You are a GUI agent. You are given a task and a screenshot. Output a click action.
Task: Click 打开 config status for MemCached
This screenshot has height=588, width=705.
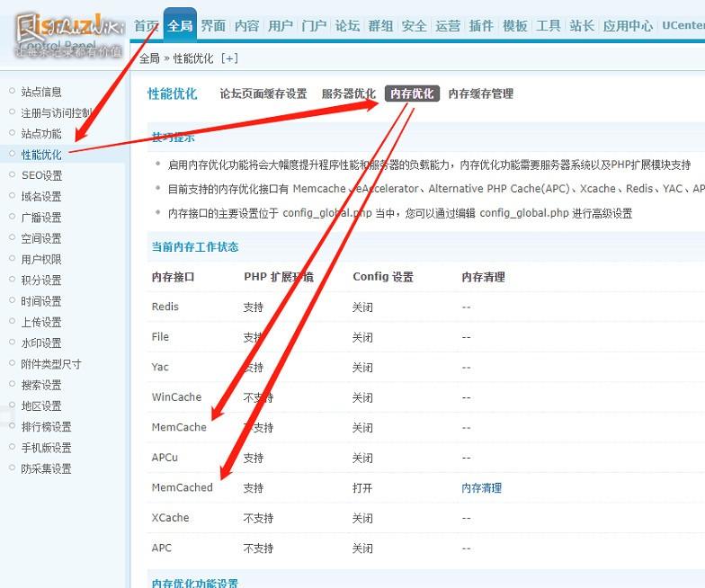tap(361, 487)
